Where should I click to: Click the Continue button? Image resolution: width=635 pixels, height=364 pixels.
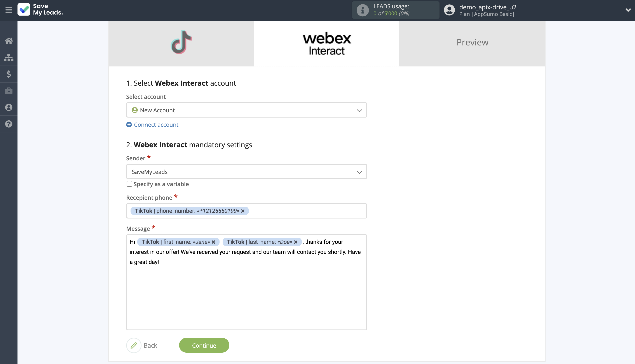tap(204, 345)
